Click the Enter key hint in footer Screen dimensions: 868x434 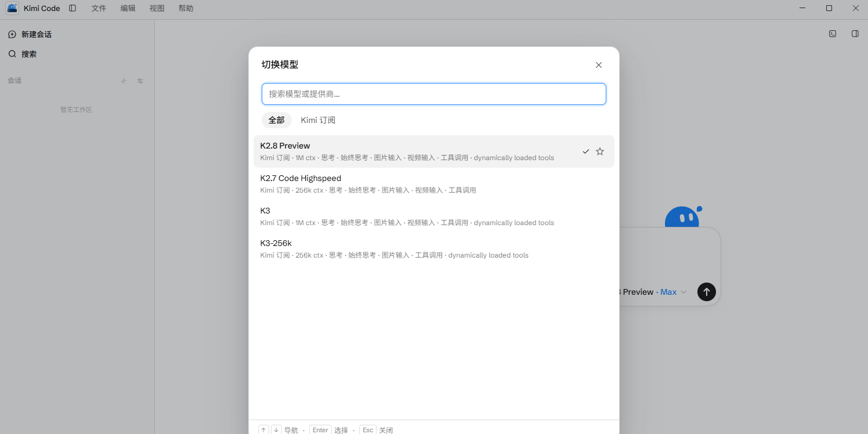320,430
